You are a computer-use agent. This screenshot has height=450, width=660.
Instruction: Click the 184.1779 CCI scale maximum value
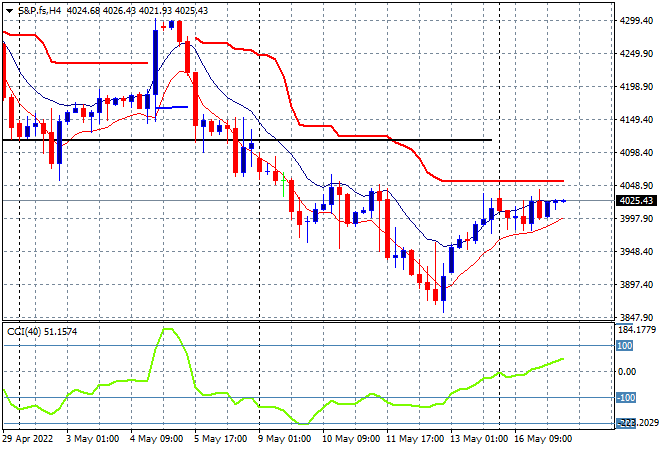click(x=637, y=330)
